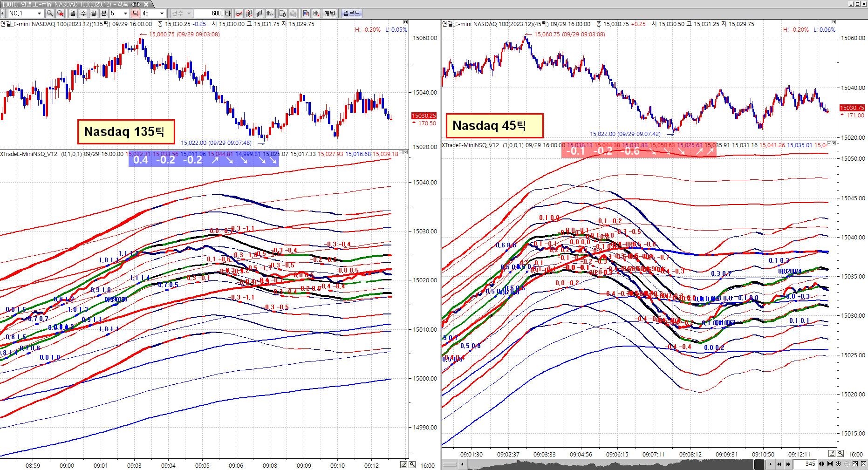Click the line chart type icon
Viewport: 868px width, 470px height.
click(239, 14)
